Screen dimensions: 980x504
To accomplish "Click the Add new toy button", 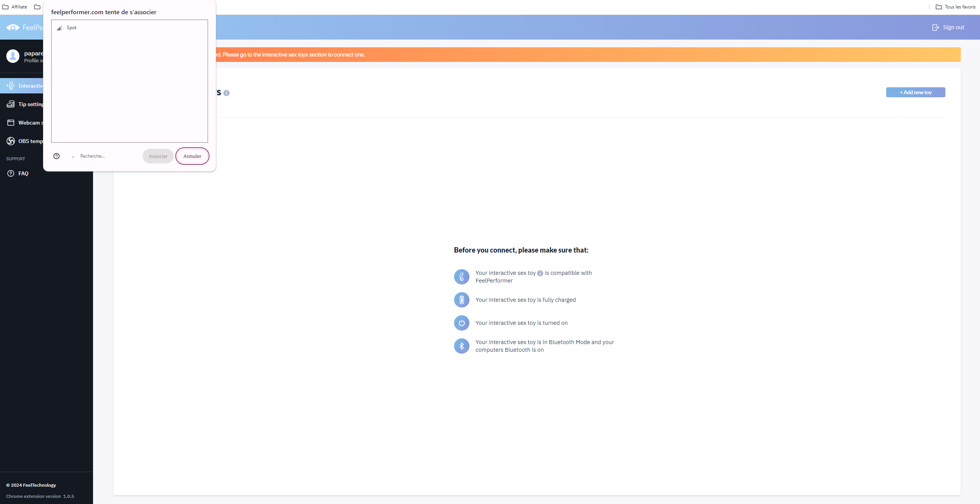I will [915, 92].
